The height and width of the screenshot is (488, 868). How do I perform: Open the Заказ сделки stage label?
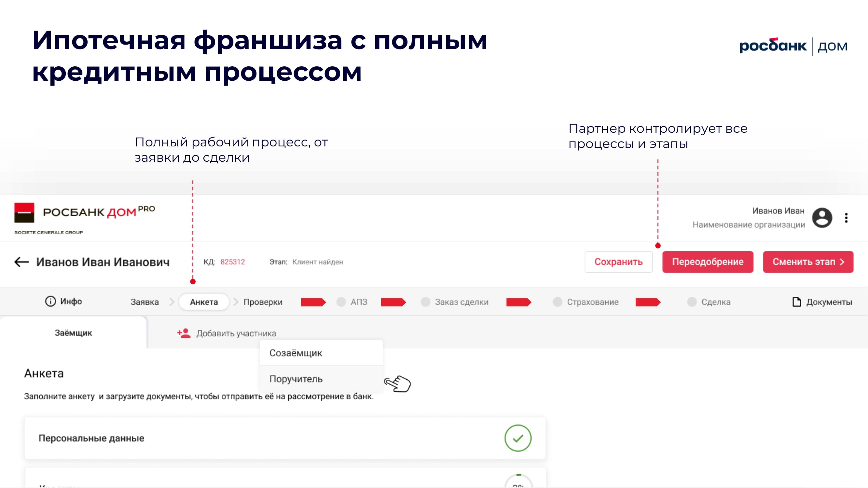pos(461,302)
